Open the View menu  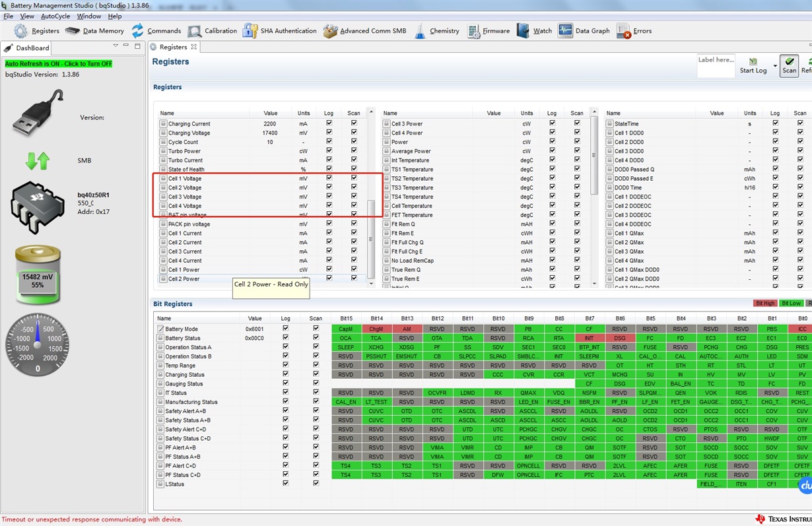(27, 16)
